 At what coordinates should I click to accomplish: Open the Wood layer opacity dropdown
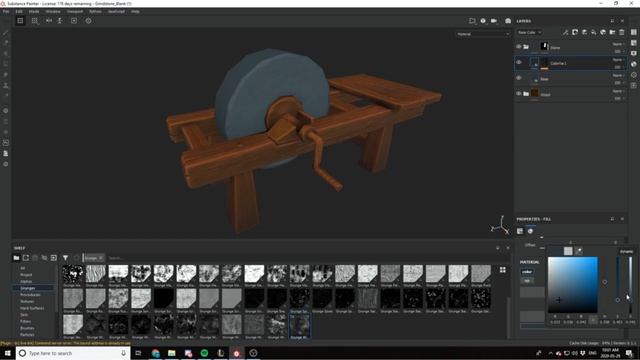click(619, 98)
